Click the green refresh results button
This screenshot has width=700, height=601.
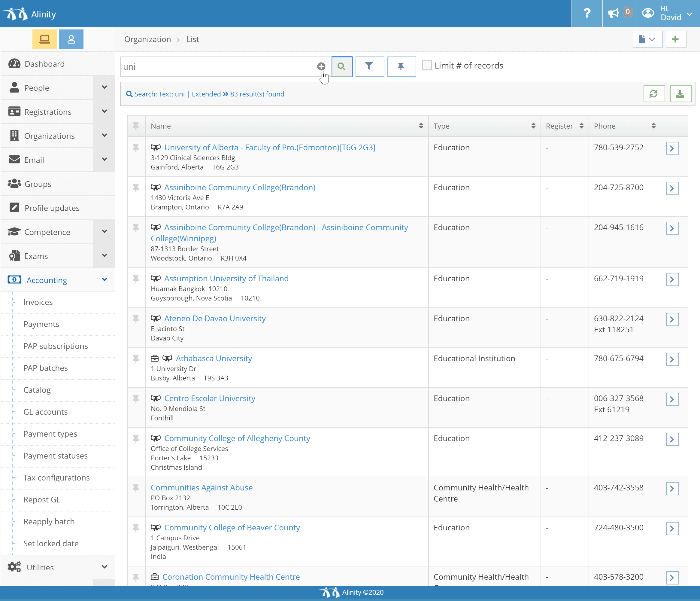[654, 94]
